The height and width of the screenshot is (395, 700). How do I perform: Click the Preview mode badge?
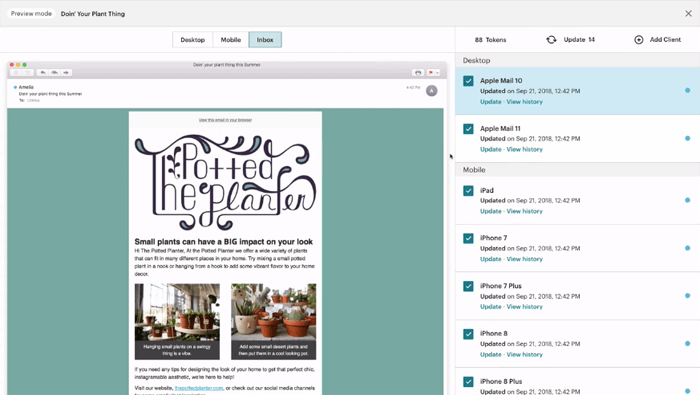[31, 14]
